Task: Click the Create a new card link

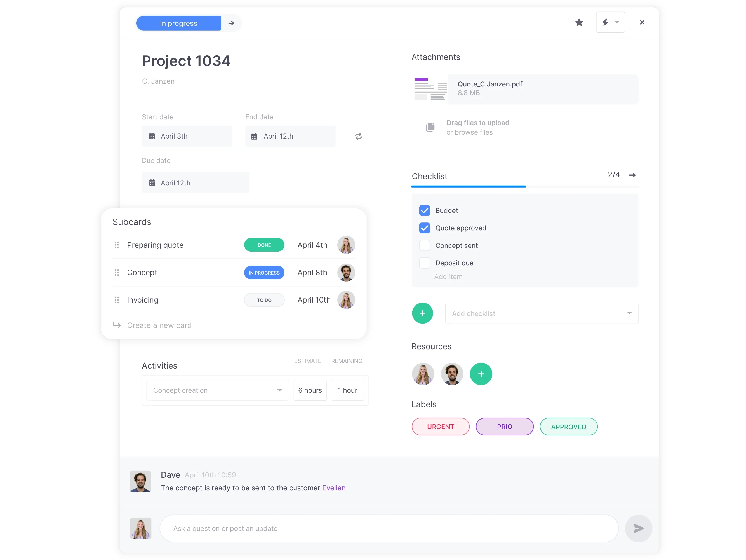Action: [159, 325]
